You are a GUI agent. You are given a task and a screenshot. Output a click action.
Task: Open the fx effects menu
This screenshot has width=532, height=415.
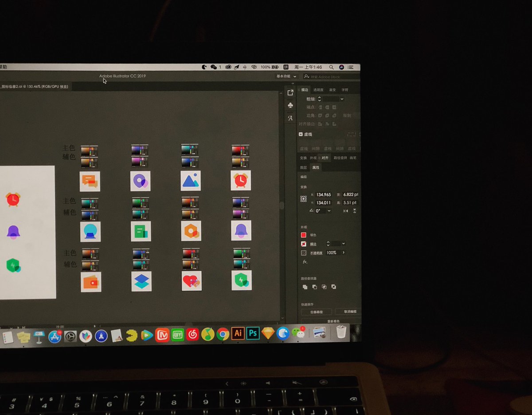[x=305, y=262]
